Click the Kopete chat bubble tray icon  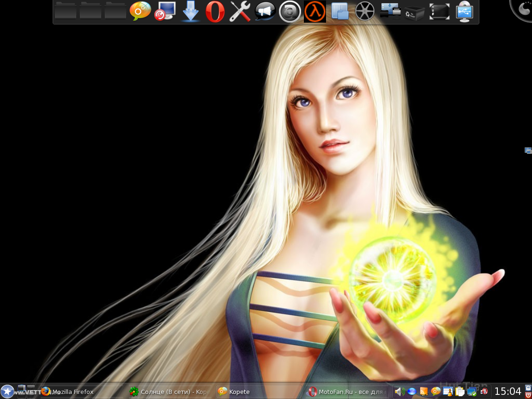click(435, 392)
